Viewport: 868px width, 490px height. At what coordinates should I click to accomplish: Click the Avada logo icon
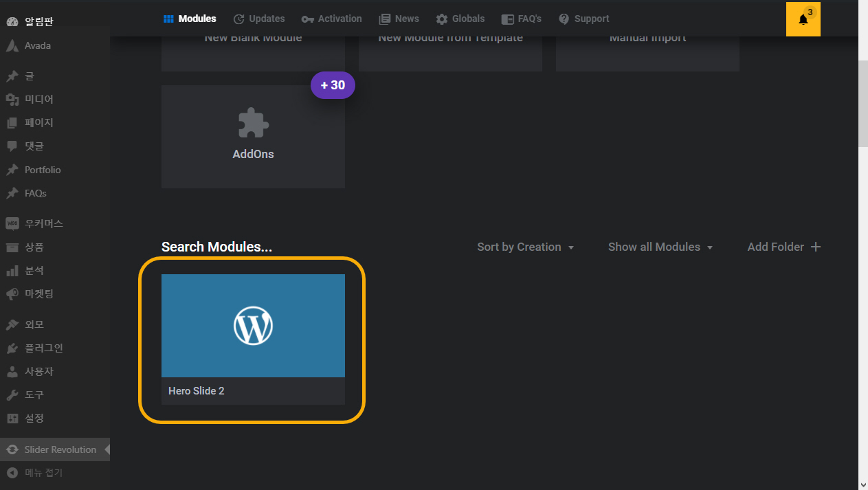point(12,46)
